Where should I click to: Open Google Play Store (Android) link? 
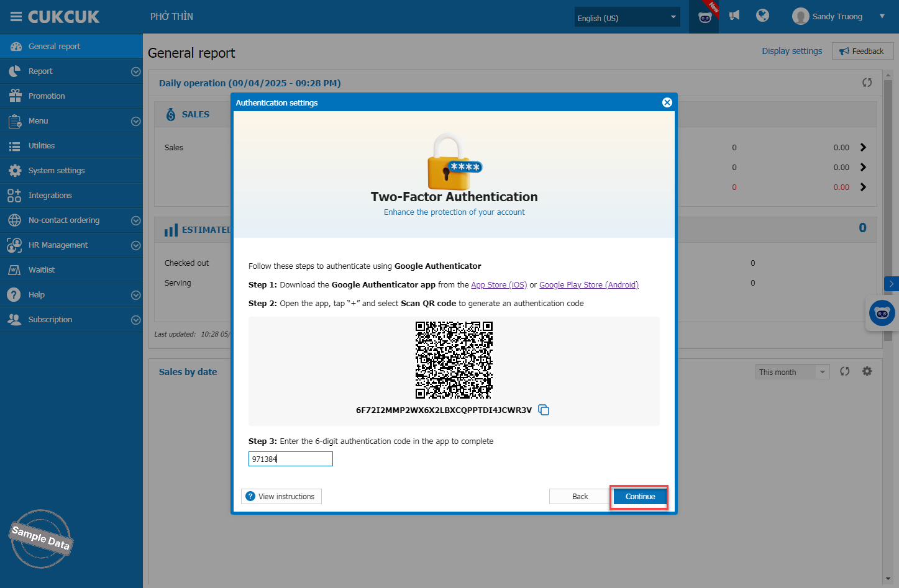tap(589, 284)
